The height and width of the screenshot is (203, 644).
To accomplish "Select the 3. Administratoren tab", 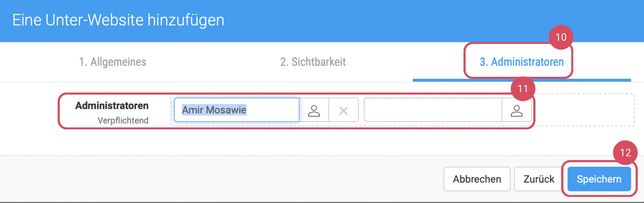I will coord(521,62).
